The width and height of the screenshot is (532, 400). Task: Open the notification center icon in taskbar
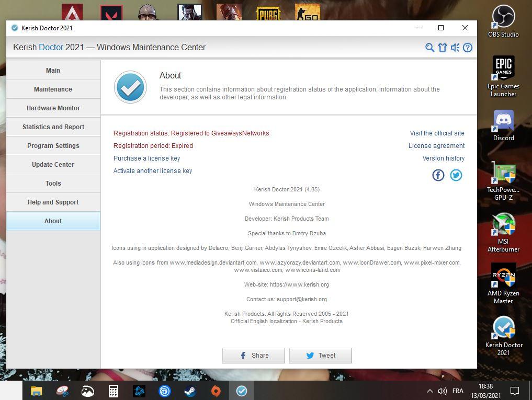[515, 391]
